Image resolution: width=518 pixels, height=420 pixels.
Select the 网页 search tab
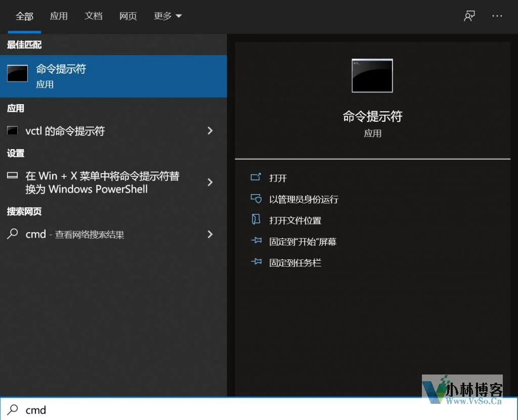pos(128,16)
